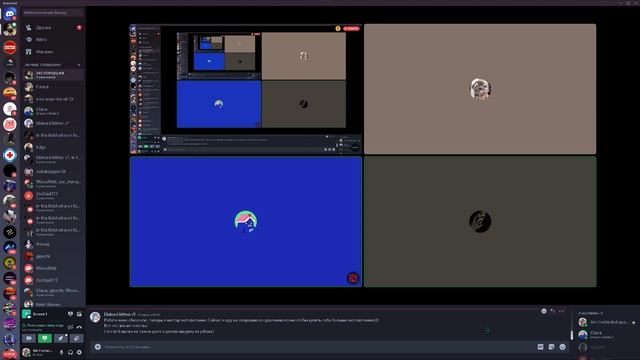Select the shared screen stream tile

tap(246, 89)
